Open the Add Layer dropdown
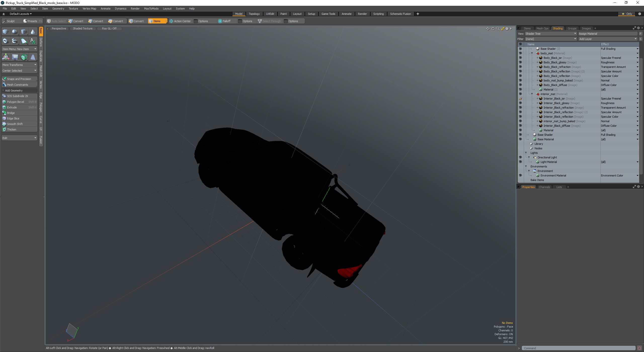Screen dimensions: 644x352 (608, 39)
